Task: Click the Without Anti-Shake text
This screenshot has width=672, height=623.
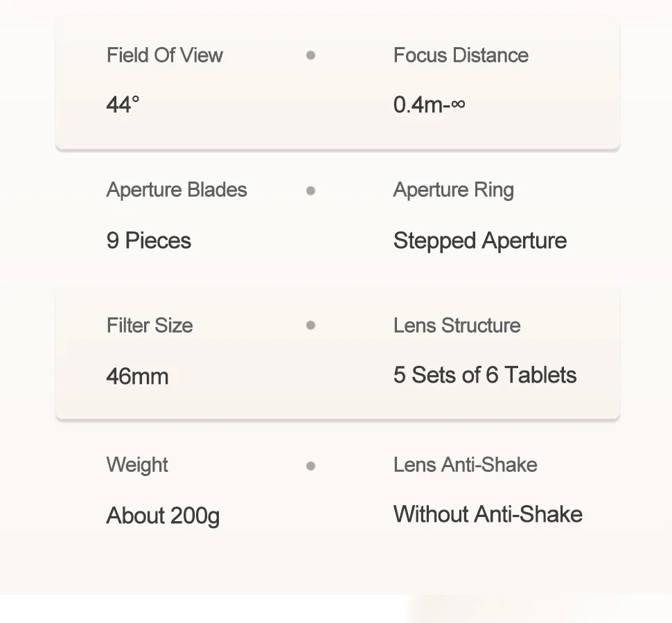Action: (x=488, y=514)
